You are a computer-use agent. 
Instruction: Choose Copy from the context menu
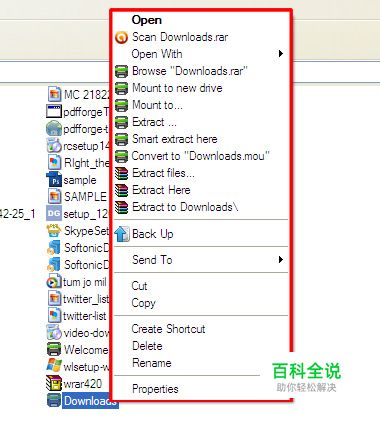tap(143, 303)
